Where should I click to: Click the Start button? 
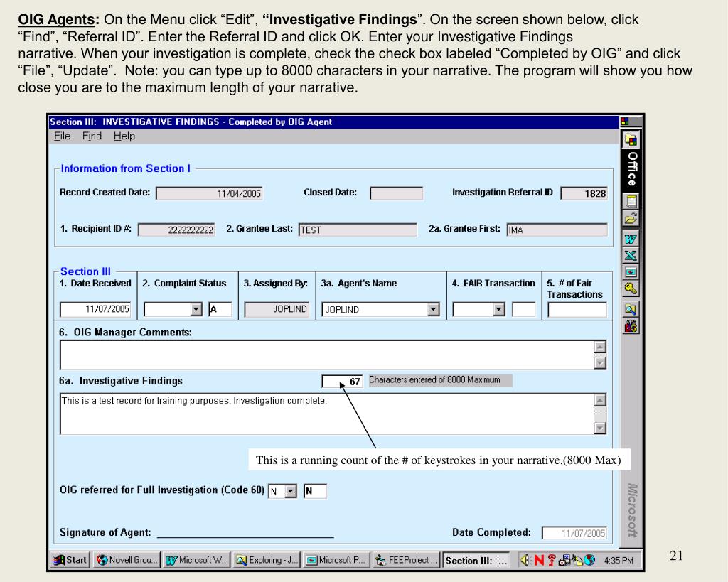(x=70, y=560)
